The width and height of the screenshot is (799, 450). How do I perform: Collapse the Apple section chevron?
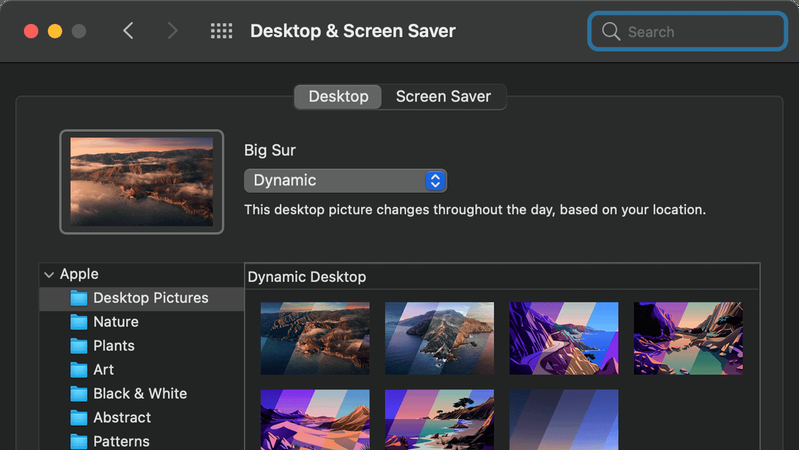(x=48, y=275)
